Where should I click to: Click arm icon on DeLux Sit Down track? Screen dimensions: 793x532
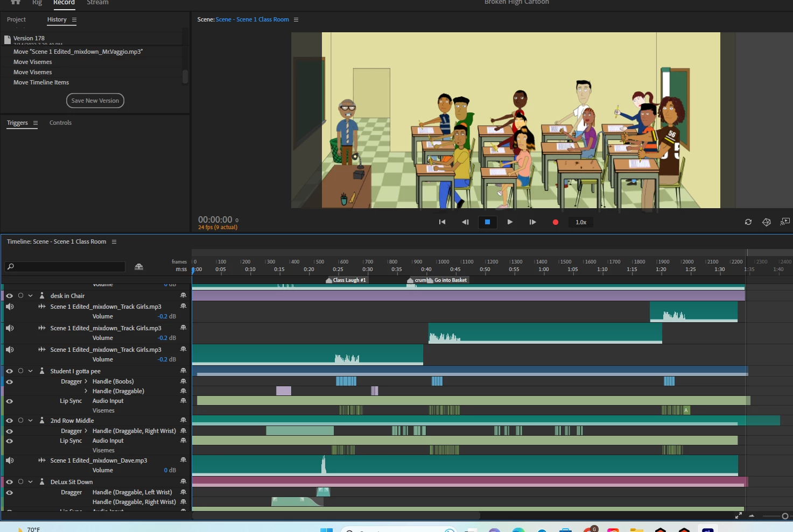coord(183,482)
